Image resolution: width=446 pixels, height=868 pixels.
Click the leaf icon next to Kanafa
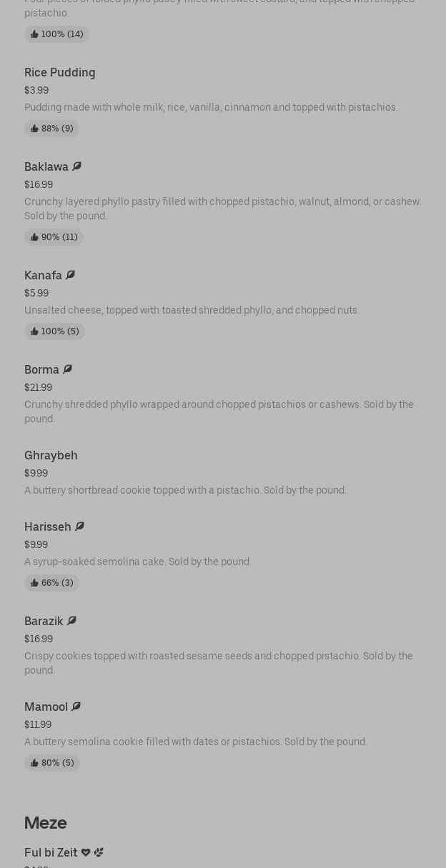click(x=70, y=275)
